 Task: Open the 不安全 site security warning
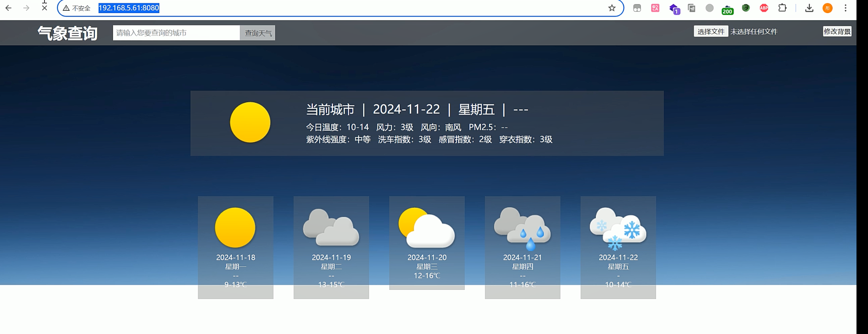point(77,8)
